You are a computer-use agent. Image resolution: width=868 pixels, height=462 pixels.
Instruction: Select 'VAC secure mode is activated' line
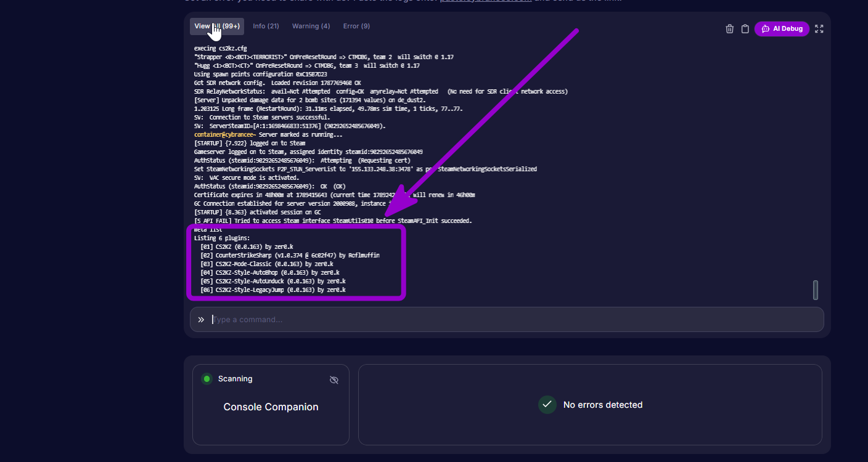pos(247,177)
